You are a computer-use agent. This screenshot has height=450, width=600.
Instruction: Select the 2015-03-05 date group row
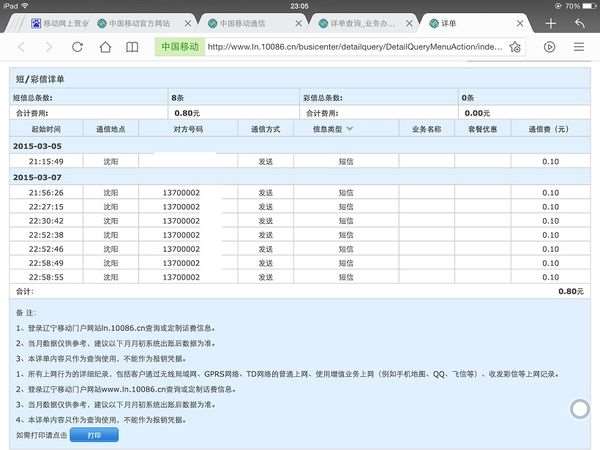(300, 146)
